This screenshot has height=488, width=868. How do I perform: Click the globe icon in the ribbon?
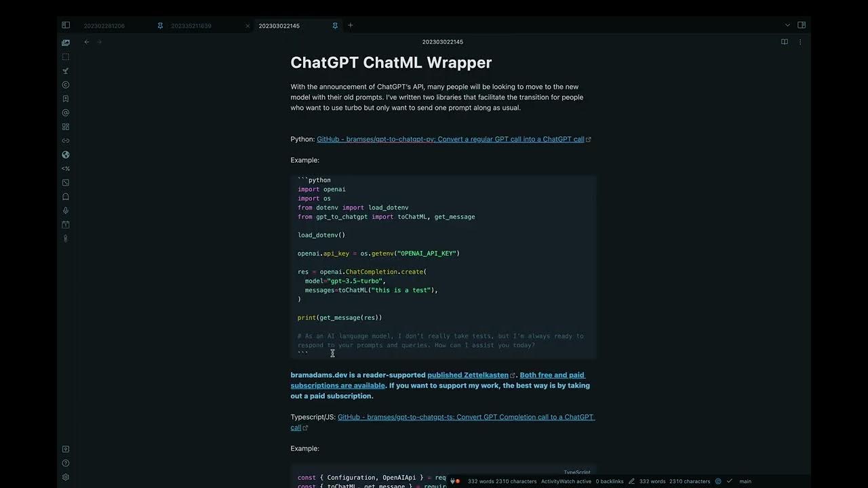click(x=66, y=155)
